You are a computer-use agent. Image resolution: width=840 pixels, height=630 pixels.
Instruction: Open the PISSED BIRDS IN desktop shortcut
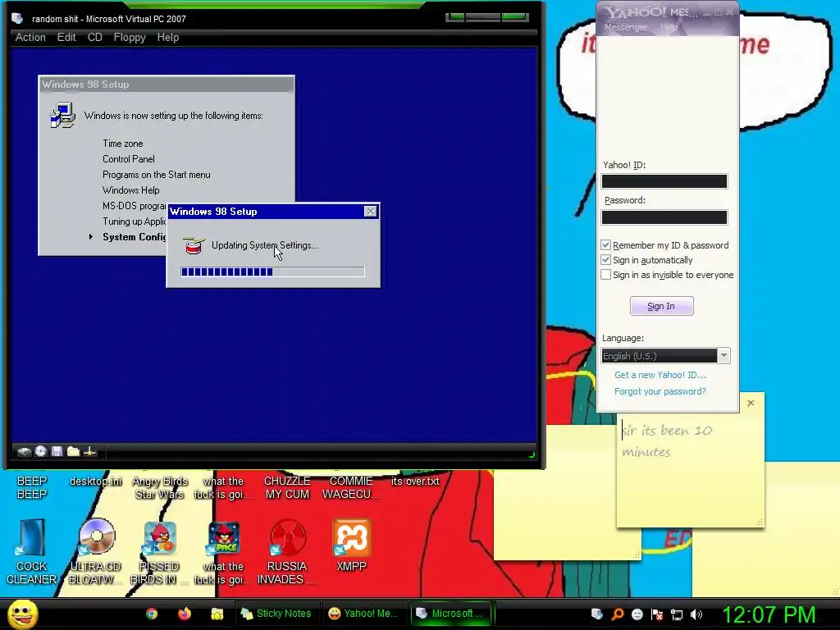(159, 552)
